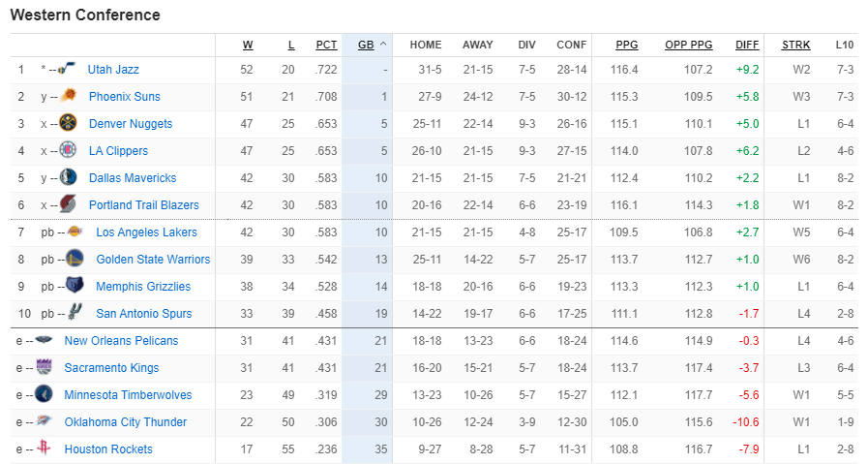
Task: Sort the table by OPP PPG header
Action: 689,45
